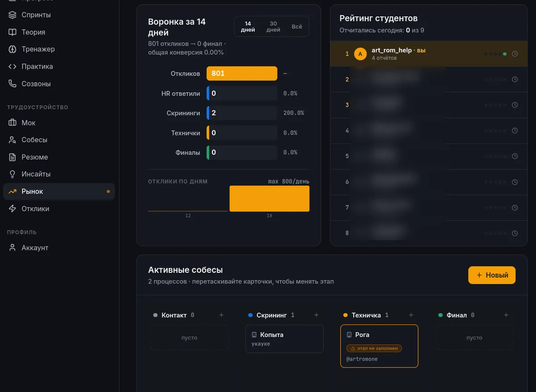Open the Копыта interview card

(284, 339)
